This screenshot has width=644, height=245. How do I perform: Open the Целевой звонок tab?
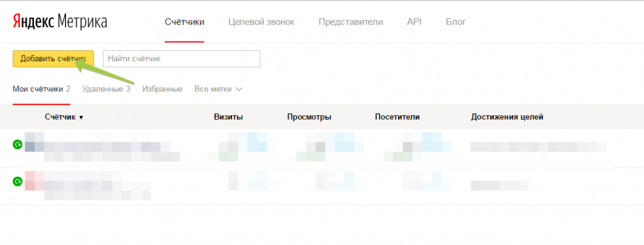pyautogui.click(x=261, y=22)
